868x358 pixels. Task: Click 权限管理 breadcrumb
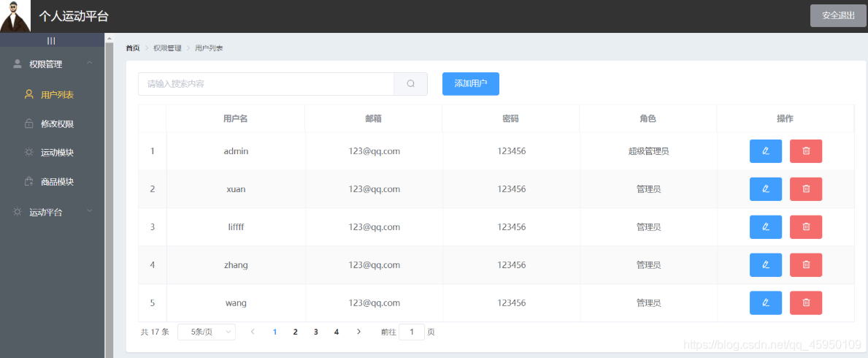[167, 48]
